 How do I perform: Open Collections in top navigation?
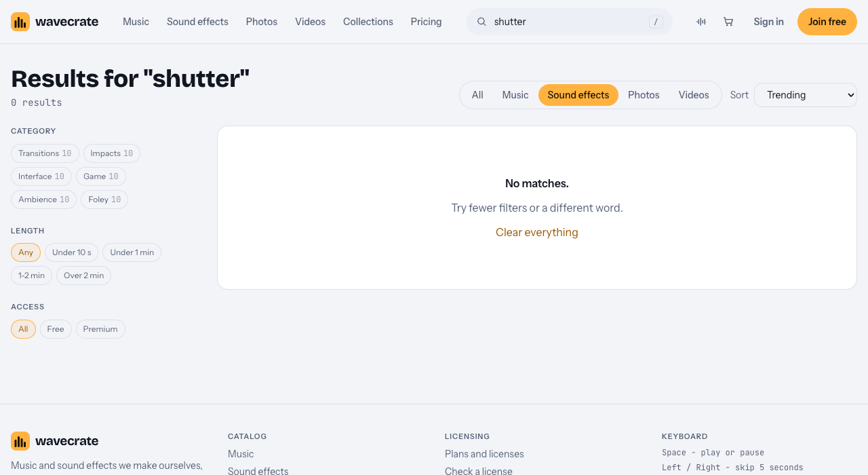pos(368,22)
